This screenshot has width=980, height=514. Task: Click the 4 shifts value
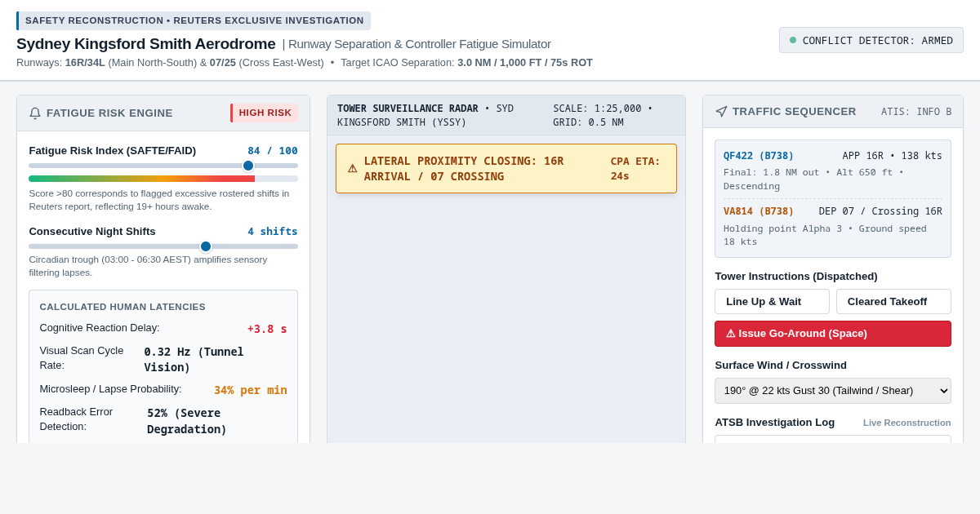pos(273,232)
